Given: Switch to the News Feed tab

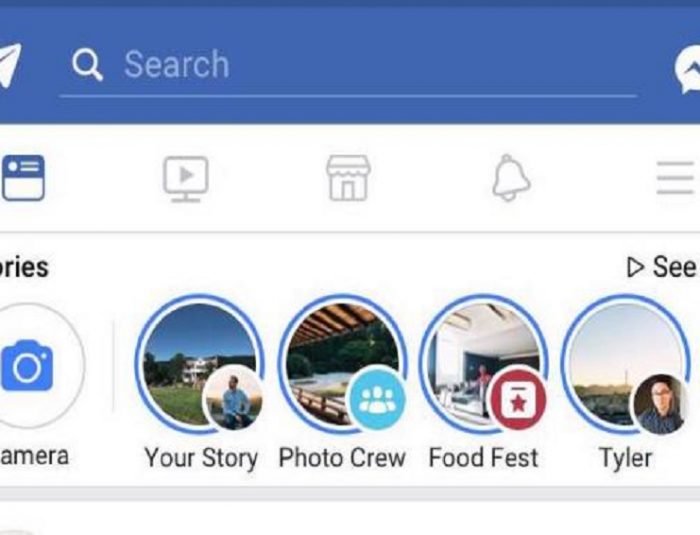Looking at the screenshot, I should 24,179.
